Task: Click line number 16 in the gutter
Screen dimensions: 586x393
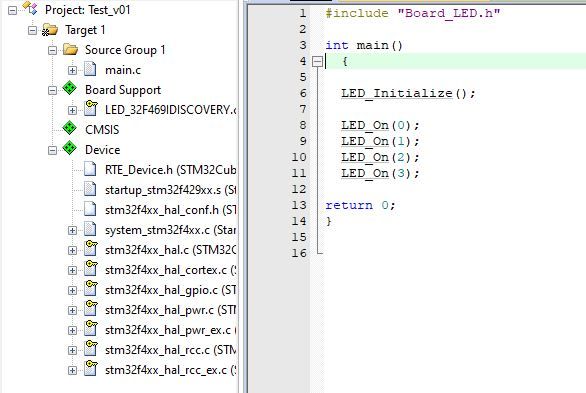Action: 299,253
